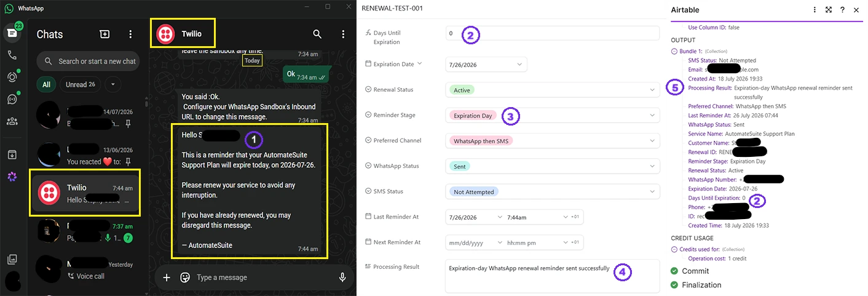Image resolution: width=868 pixels, height=296 pixels.
Task: Select the All chats filter chip
Action: click(46, 84)
